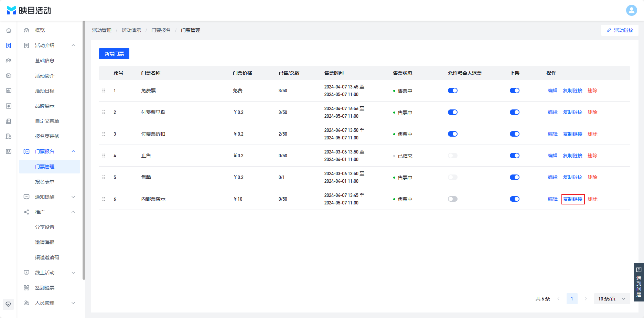The width and height of the screenshot is (644, 318).
Task: Click the drag handle of 止售 row
Action: (104, 156)
